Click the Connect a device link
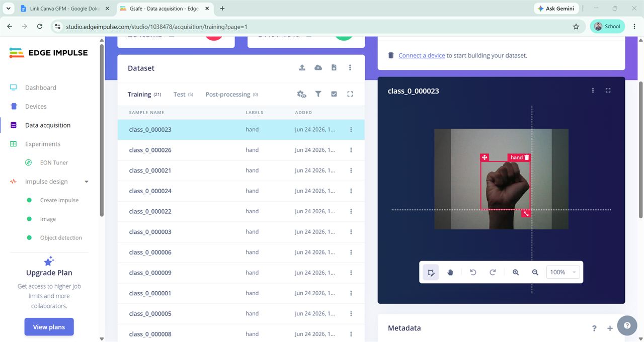This screenshot has width=644, height=342. point(422,55)
